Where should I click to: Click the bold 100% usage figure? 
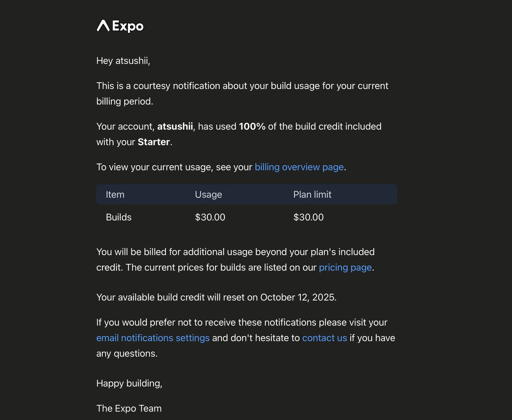(x=252, y=126)
